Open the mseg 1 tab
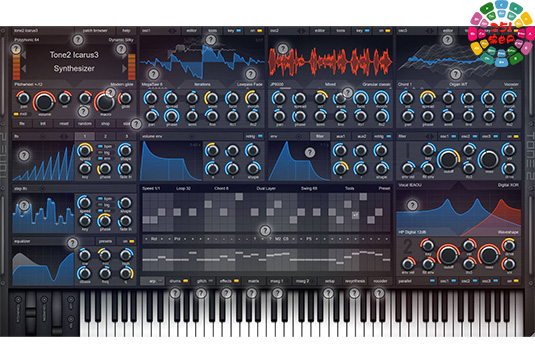This screenshot has width=535, height=363. point(277,281)
